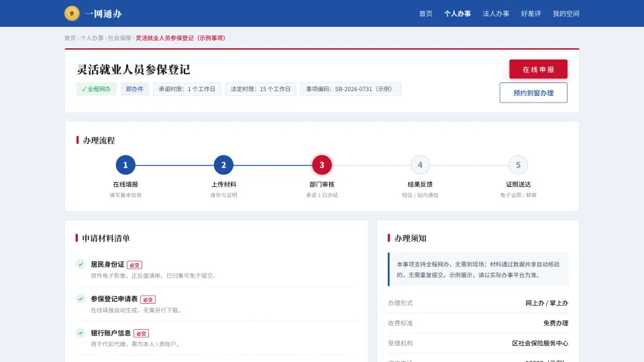Go to 好差评 in the navigation
This screenshot has width=644, height=362.
[x=531, y=13]
